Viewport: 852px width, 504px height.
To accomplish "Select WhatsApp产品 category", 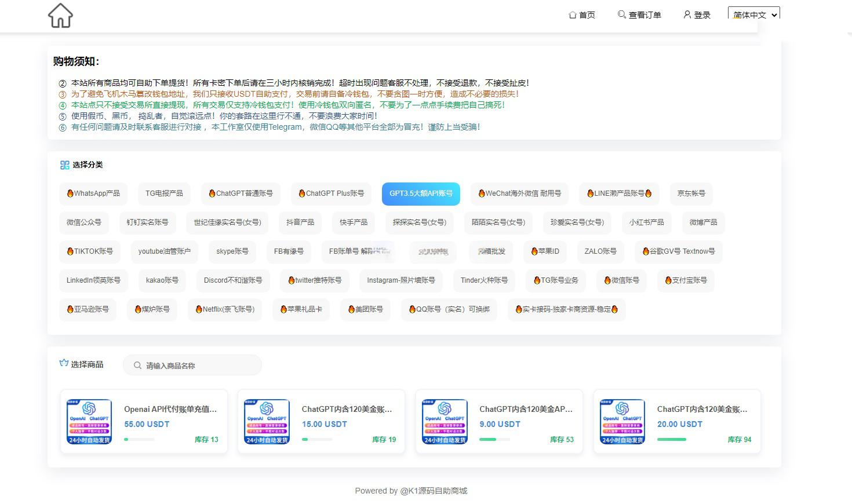I will tap(93, 193).
